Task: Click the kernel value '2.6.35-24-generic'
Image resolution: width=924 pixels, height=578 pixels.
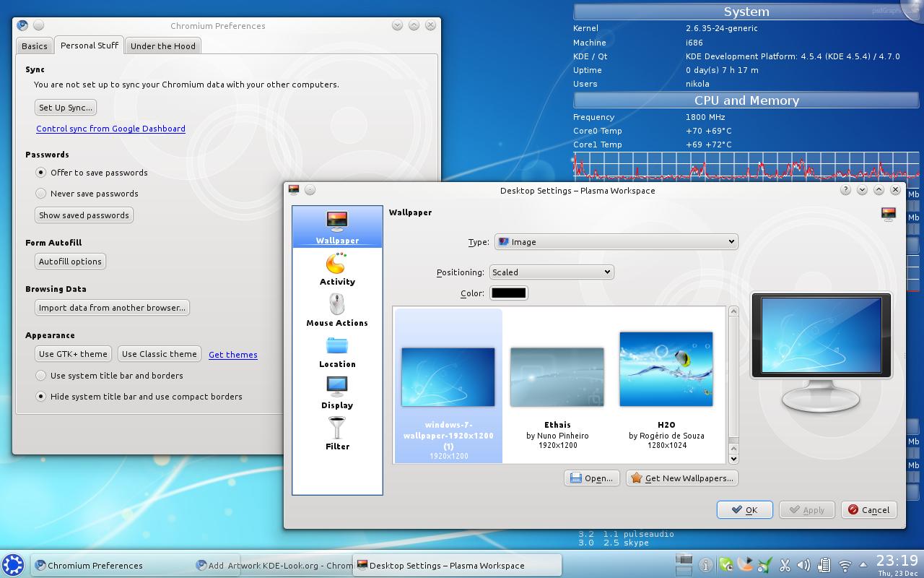Action: tap(721, 28)
